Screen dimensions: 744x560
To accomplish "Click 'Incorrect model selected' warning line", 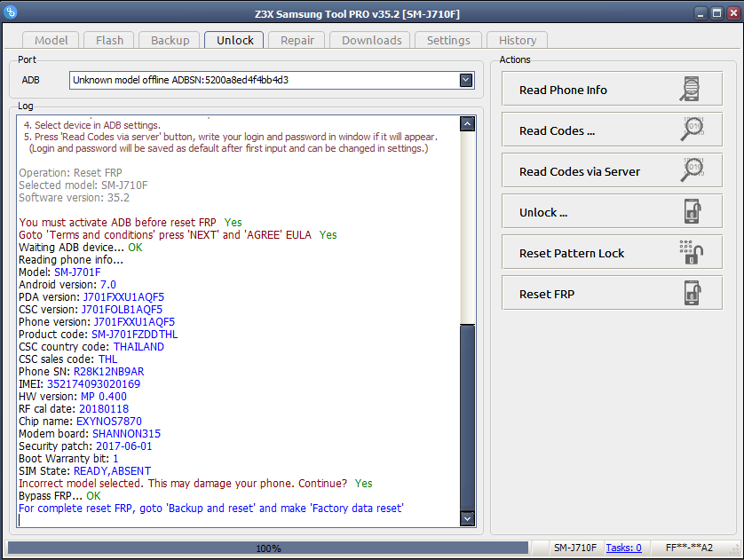I will 195,484.
